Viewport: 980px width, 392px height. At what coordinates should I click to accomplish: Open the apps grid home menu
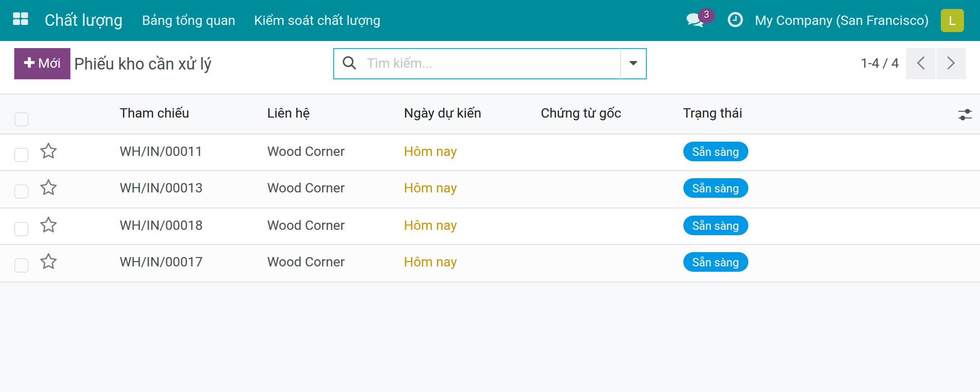(20, 19)
